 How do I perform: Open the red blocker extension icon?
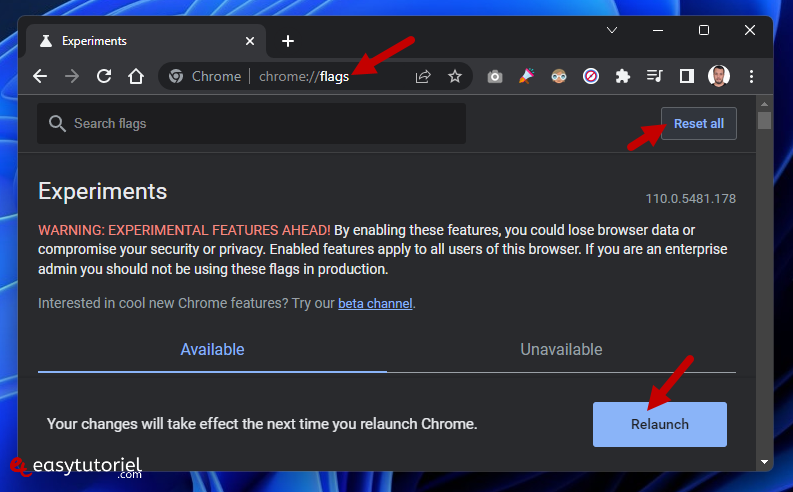(x=591, y=76)
